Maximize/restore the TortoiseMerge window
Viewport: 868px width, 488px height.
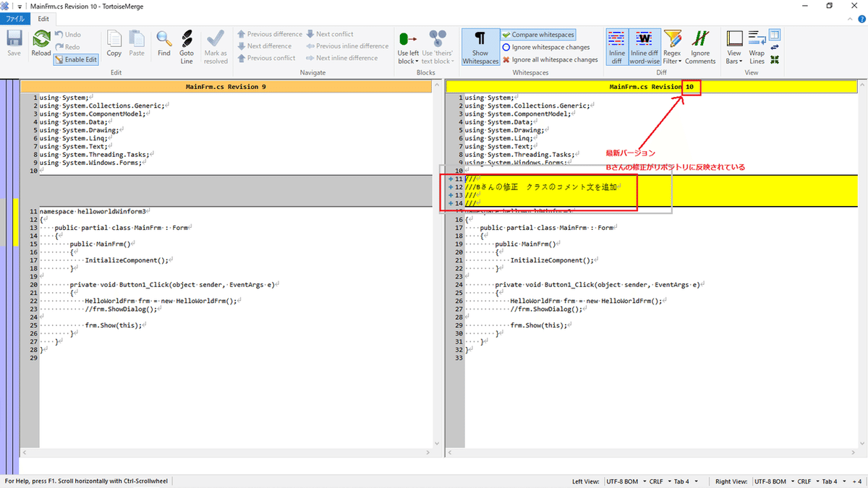pos(830,6)
